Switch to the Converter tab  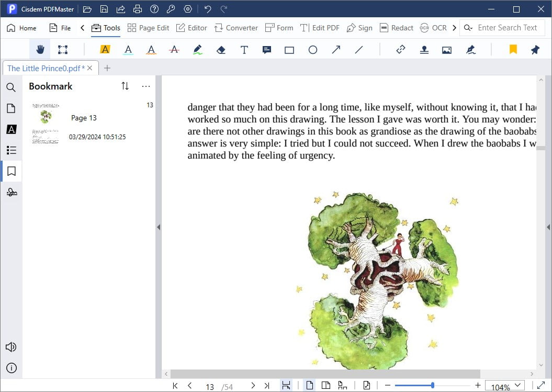coord(236,28)
